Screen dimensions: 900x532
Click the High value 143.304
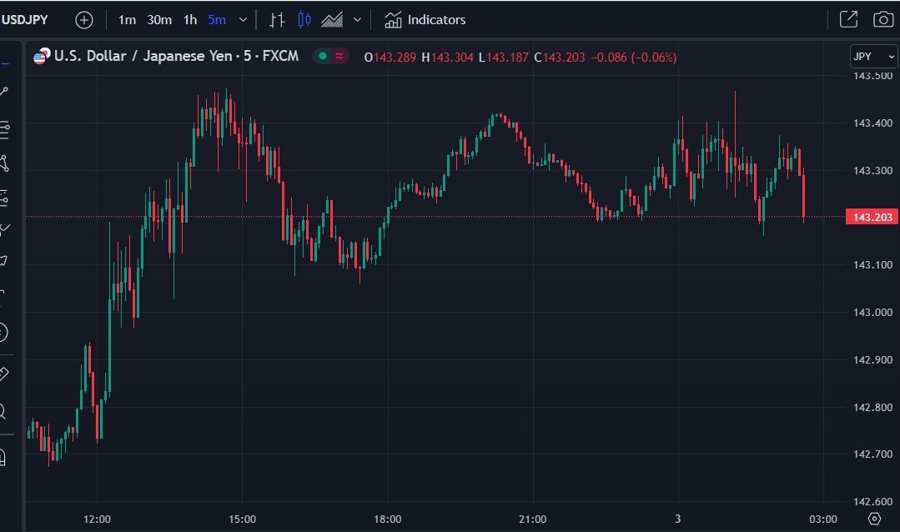click(452, 57)
